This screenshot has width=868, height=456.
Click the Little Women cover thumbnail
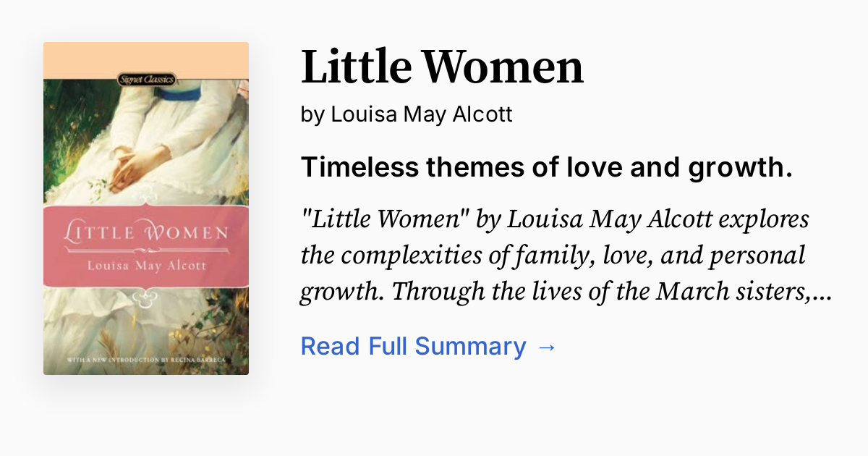click(x=146, y=208)
